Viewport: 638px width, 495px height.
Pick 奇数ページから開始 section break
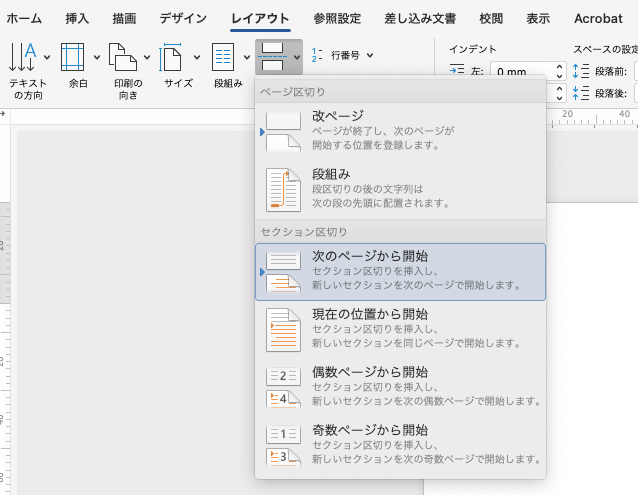pos(400,444)
